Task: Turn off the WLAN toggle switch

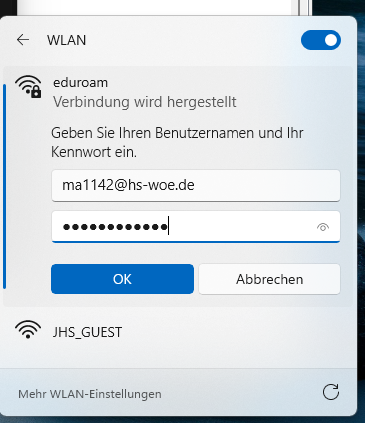Action: point(321,40)
